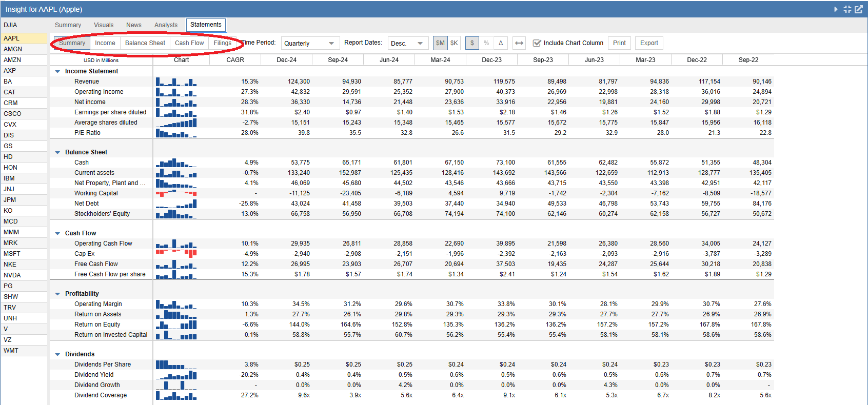The width and height of the screenshot is (868, 405).
Task: Select AMZN in the ticker list
Action: (x=24, y=60)
